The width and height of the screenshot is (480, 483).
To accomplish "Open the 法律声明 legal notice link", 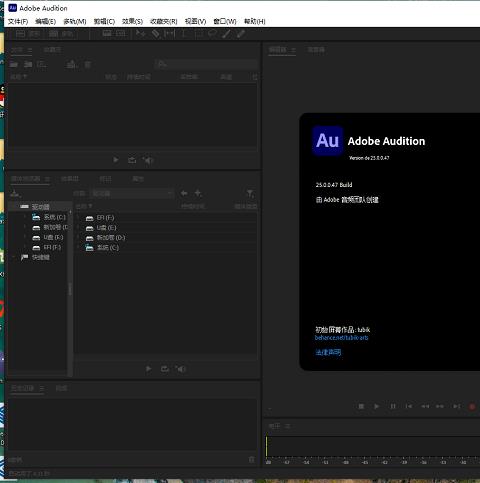I will click(x=328, y=352).
